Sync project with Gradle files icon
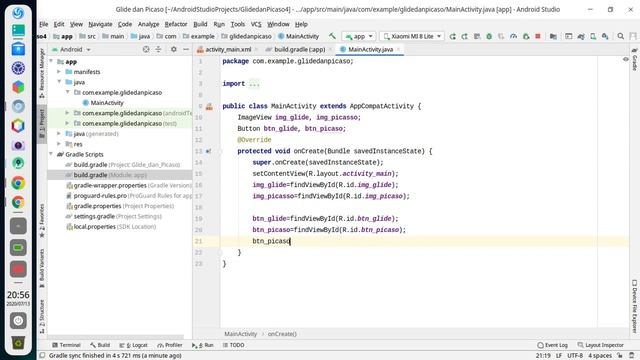 tap(581, 36)
